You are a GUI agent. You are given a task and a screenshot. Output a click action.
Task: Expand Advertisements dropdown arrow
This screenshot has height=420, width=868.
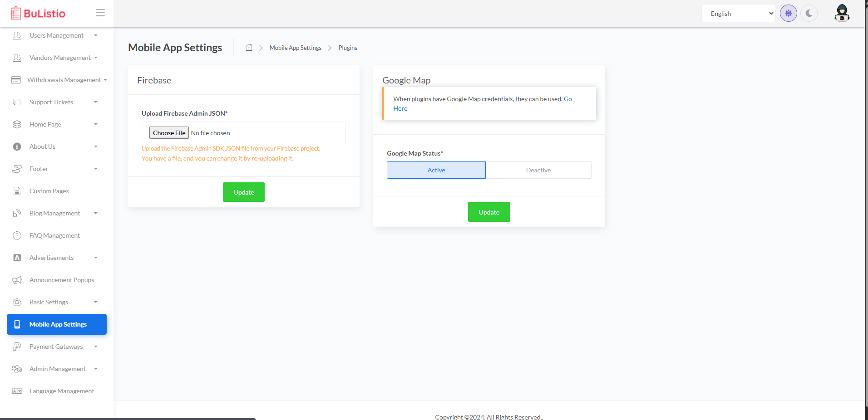tap(96, 258)
